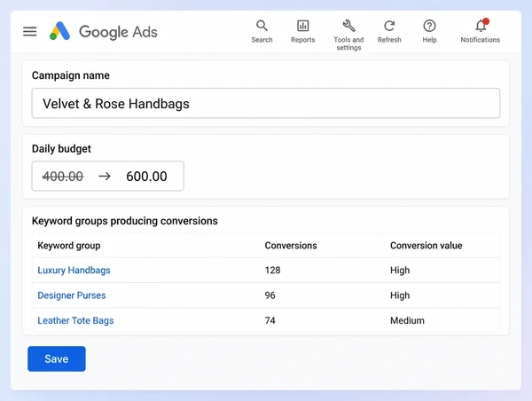
Task: Click Keyword groups producing conversions heading
Action: (x=125, y=221)
